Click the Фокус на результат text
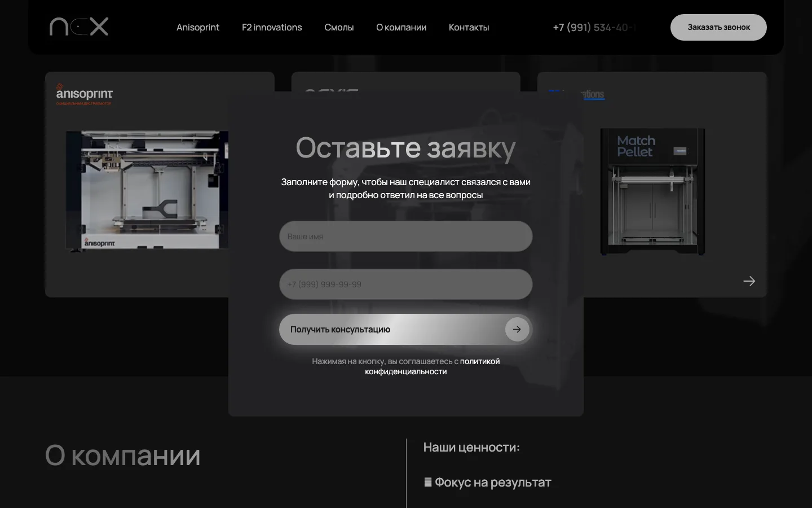This screenshot has height=508, width=812. [x=493, y=482]
